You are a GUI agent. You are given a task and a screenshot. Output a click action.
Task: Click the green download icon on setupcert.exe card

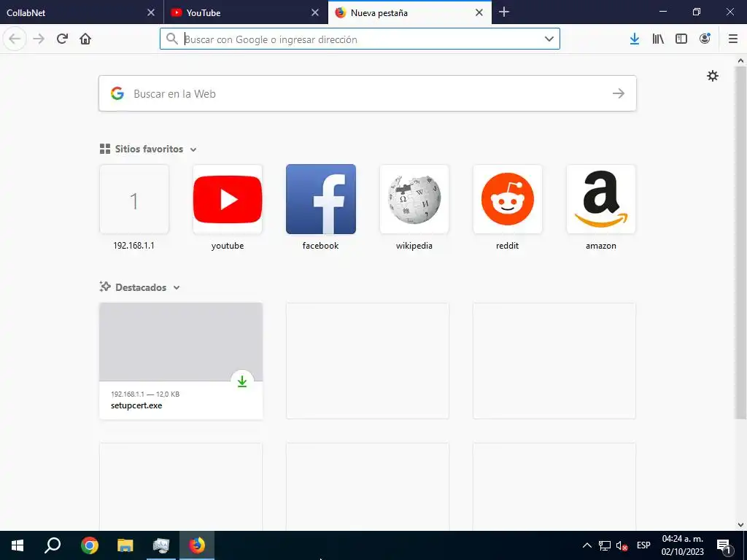[x=242, y=381]
